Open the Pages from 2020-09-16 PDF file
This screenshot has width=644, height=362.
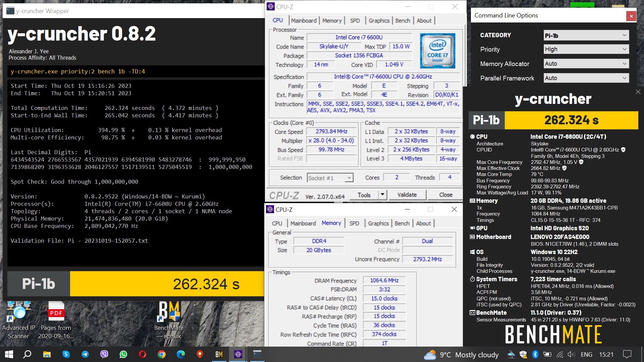point(56,320)
